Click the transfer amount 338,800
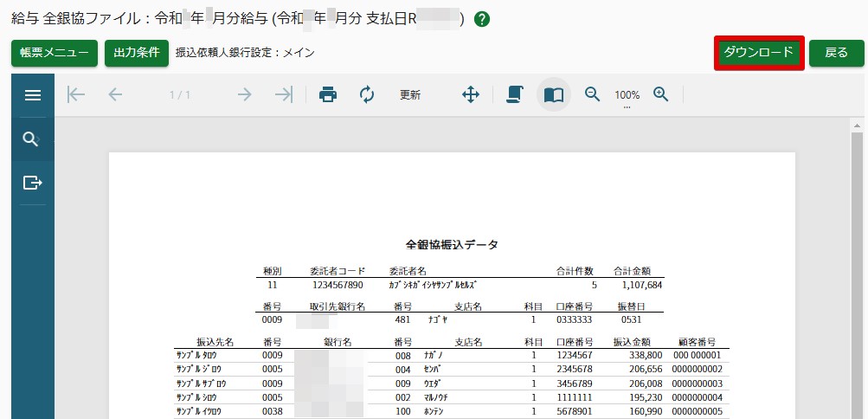 tap(645, 355)
